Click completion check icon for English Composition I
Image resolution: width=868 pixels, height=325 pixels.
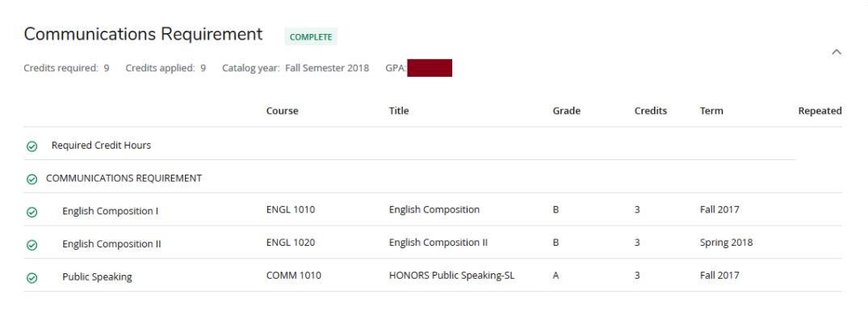(31, 211)
